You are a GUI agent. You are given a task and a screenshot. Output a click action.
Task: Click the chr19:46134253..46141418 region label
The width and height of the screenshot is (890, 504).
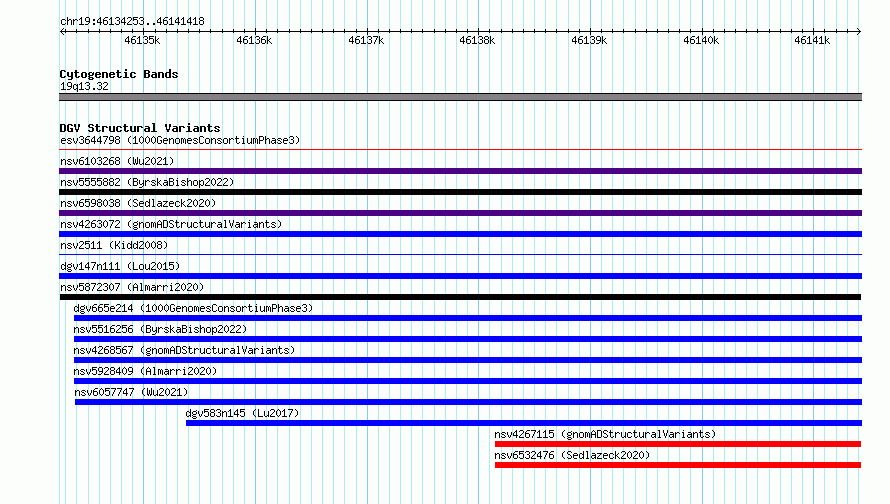pyautogui.click(x=132, y=21)
